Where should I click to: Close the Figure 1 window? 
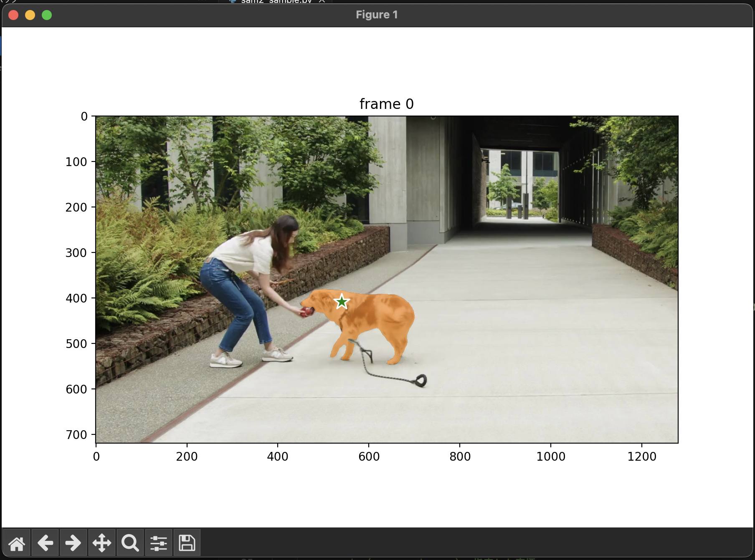13,15
